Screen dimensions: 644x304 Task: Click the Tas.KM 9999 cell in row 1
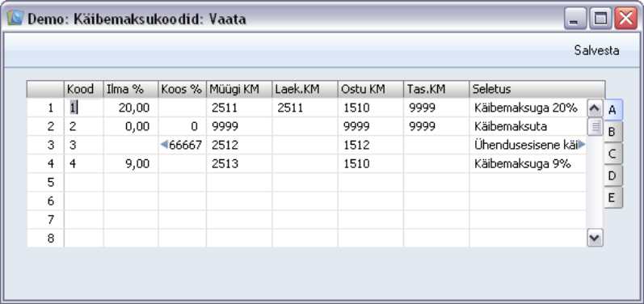[x=436, y=108]
